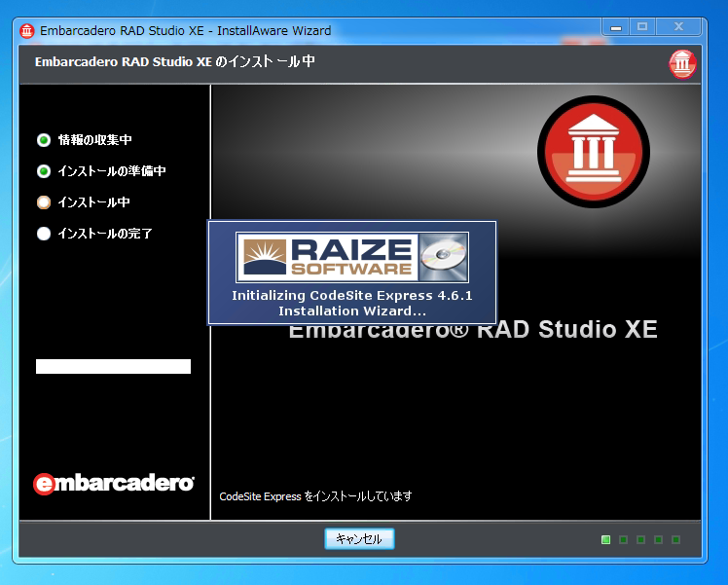Cancel the installation with the キャンセル button
The width and height of the screenshot is (728, 585).
(x=359, y=538)
